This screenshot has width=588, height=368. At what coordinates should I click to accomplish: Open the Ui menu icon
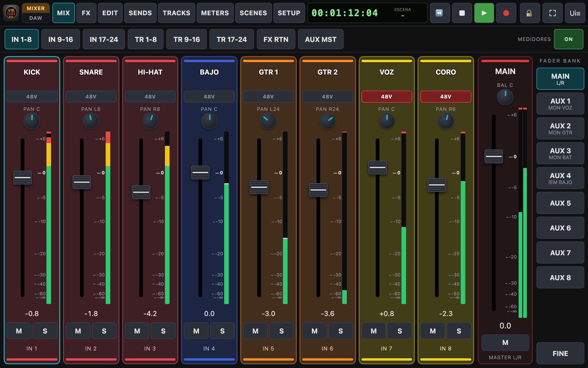575,13
